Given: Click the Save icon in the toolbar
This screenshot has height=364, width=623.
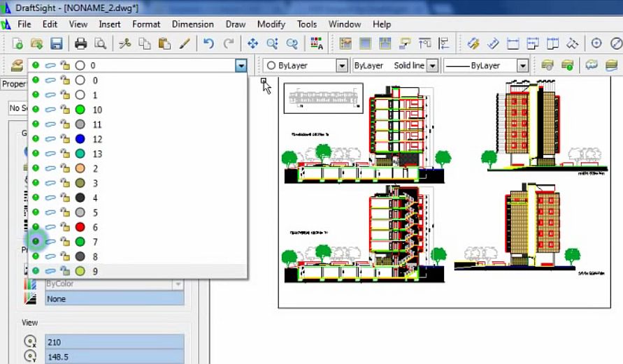Looking at the screenshot, I should coord(57,43).
